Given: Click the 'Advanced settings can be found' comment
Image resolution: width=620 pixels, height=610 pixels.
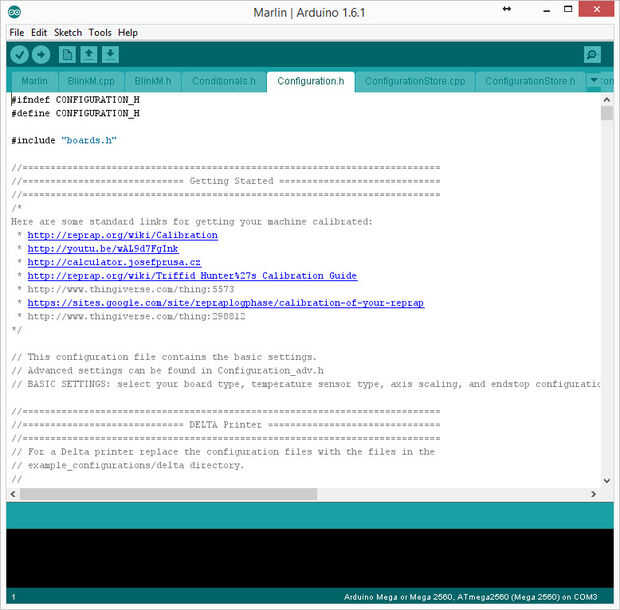Looking at the screenshot, I should (x=168, y=370).
